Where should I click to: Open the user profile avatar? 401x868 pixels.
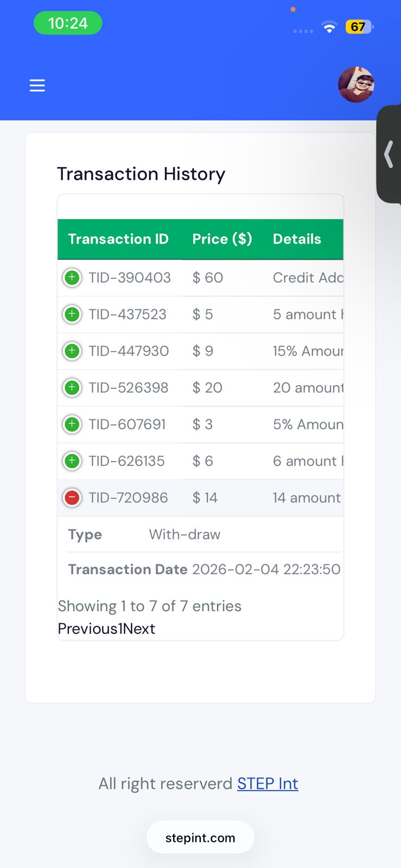coord(356,85)
